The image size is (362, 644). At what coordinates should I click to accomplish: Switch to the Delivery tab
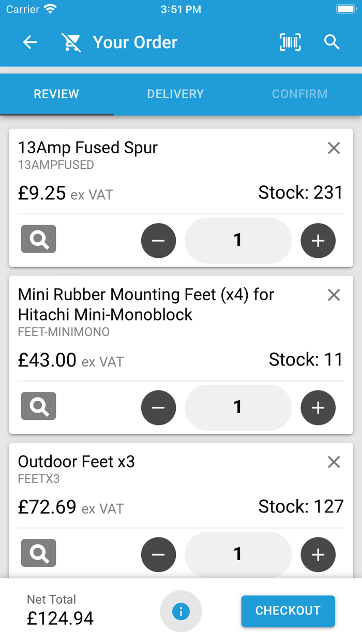[175, 94]
